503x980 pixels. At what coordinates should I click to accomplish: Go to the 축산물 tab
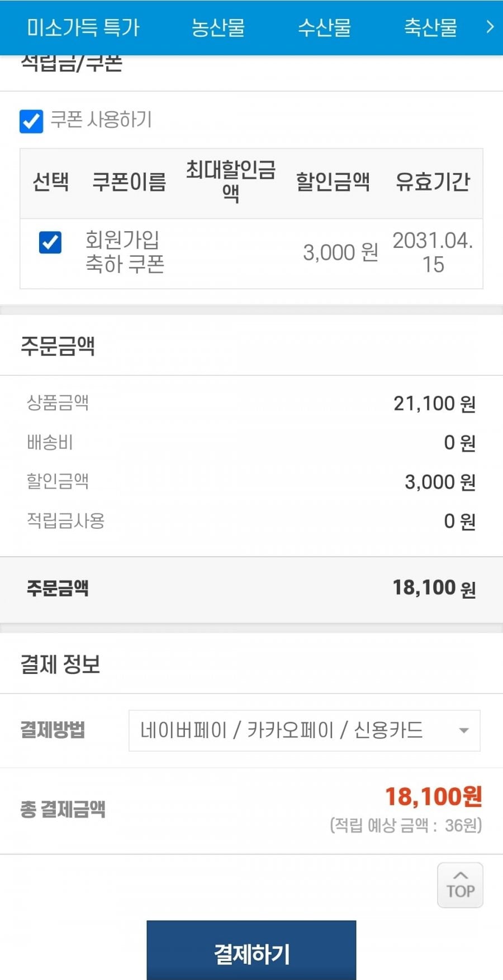[x=430, y=27]
